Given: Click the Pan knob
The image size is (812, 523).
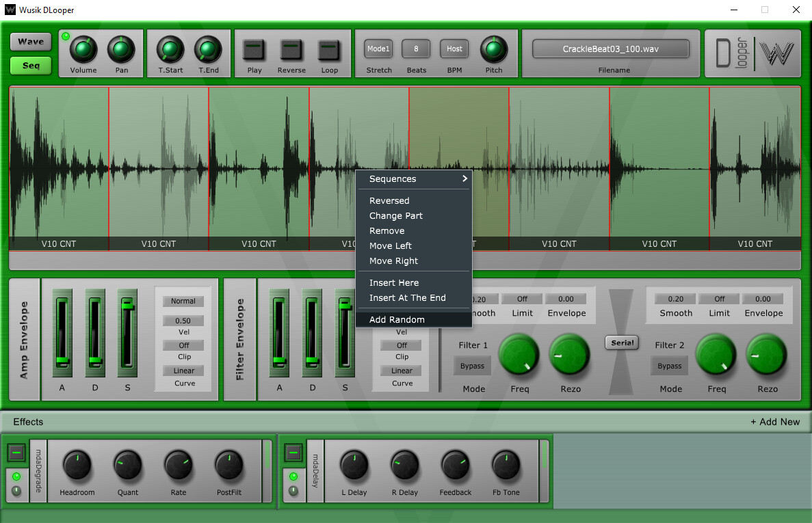Looking at the screenshot, I should (121, 50).
